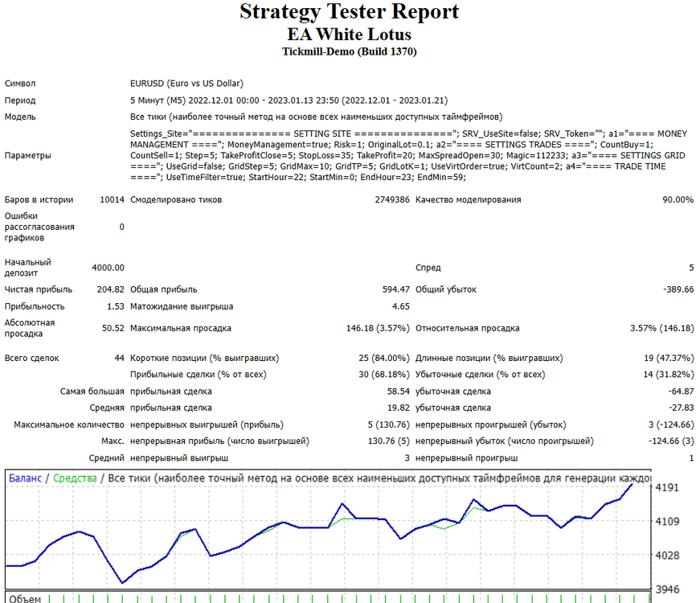
Task: Select the 'Качество моделирования' label
Action: pos(469,199)
